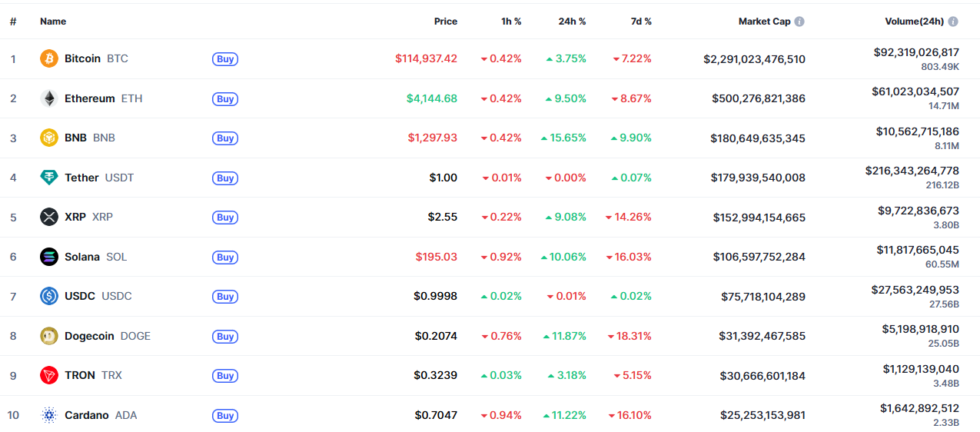Click the BNB coin icon
This screenshot has width=980, height=432.
pyautogui.click(x=49, y=138)
